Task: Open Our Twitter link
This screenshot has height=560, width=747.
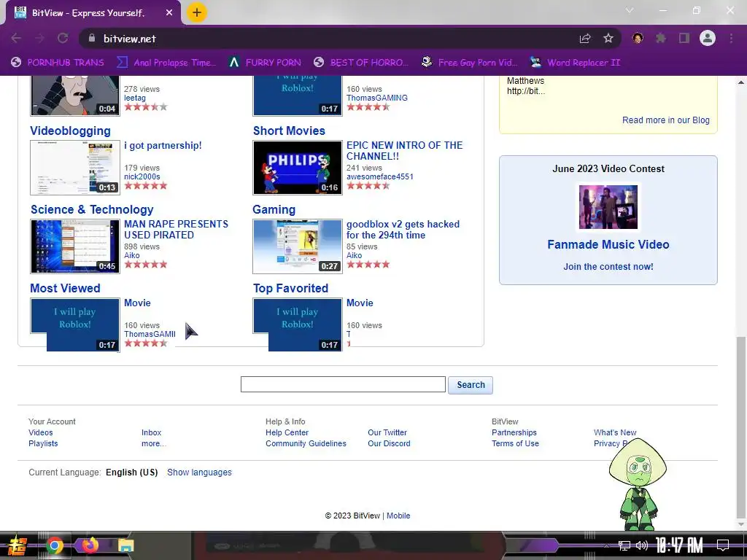Action: coord(387,432)
